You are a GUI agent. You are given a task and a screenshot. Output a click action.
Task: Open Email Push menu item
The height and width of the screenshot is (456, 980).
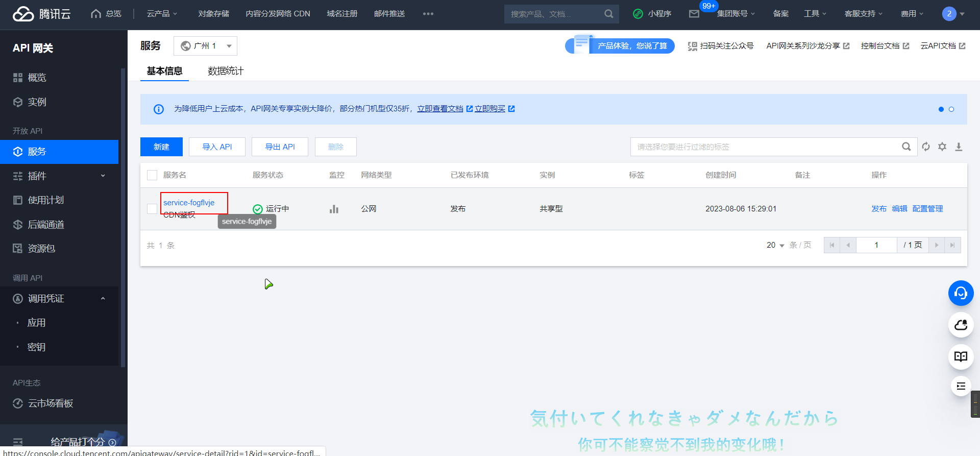click(x=389, y=14)
